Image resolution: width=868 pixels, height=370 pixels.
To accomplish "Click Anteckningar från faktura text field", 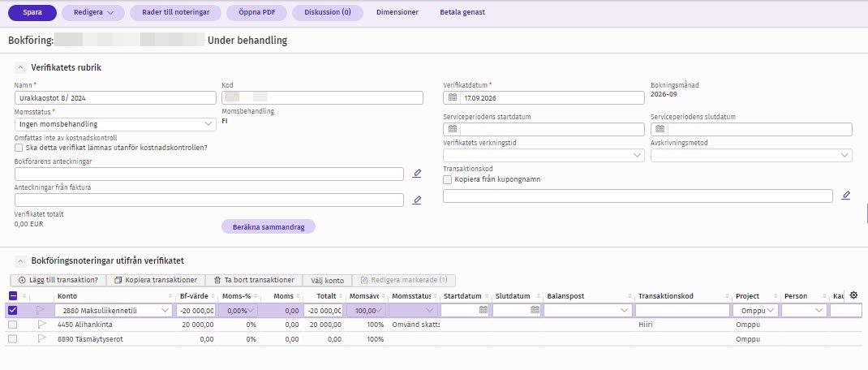I will (209, 200).
